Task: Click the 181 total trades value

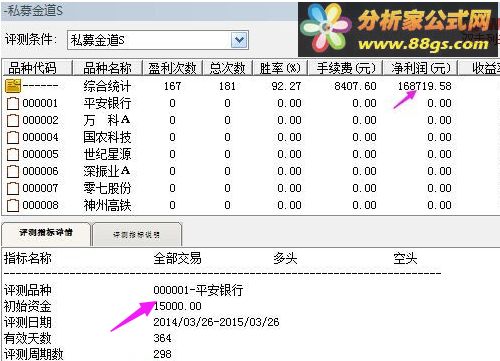Action: coord(227,86)
